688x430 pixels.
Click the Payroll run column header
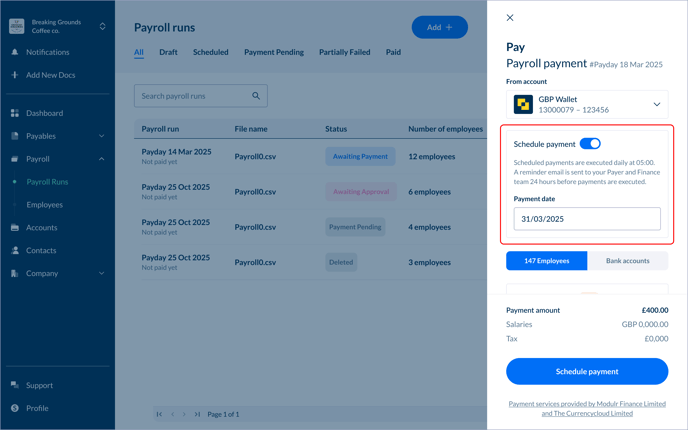tap(160, 129)
